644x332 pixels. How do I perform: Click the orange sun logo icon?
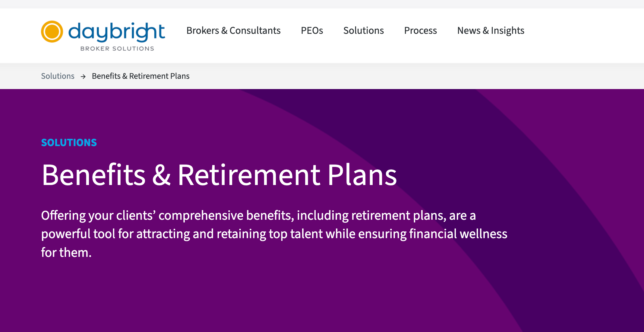tap(52, 32)
